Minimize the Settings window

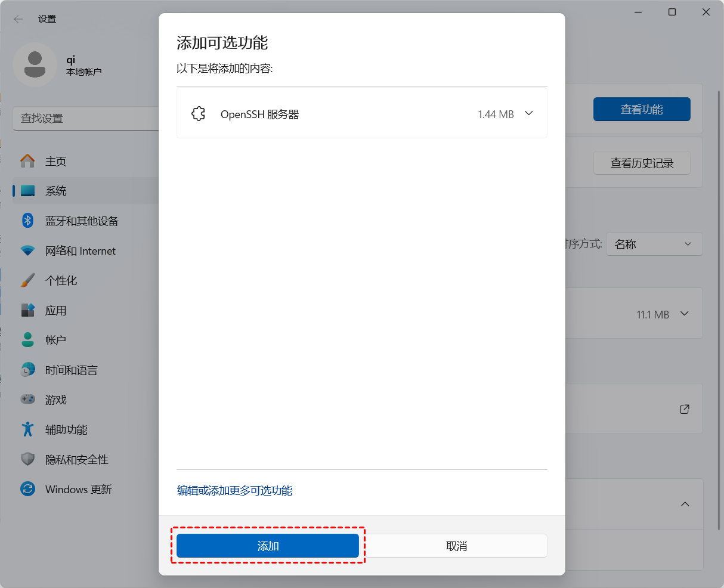(638, 12)
